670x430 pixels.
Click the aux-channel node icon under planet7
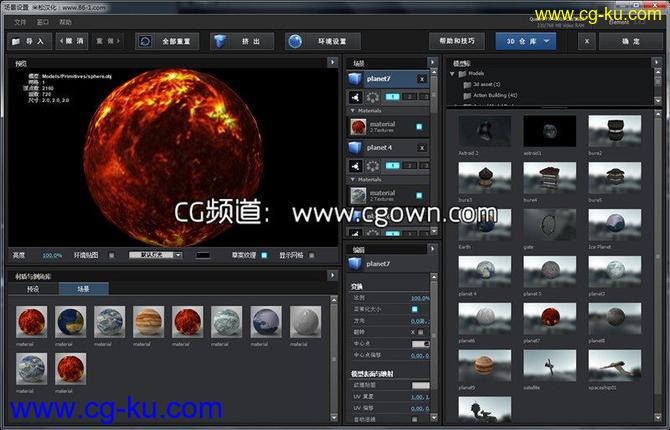pos(356,97)
